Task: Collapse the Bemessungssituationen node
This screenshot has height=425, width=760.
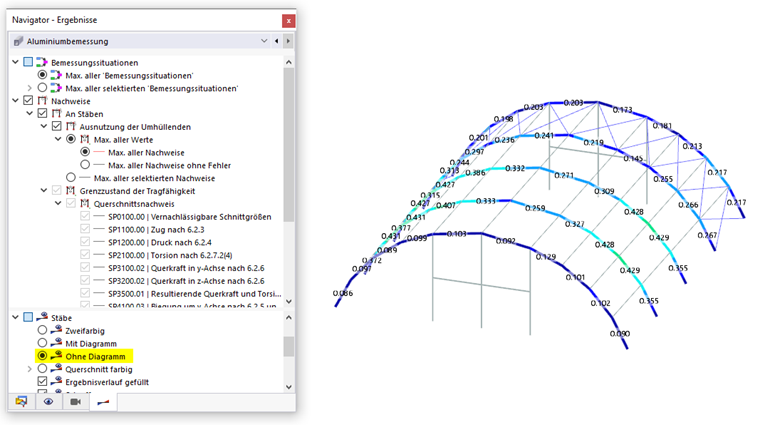Action: point(16,62)
